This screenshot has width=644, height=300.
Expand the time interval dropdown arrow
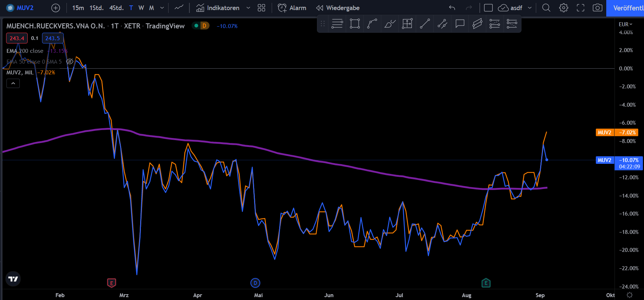tap(162, 8)
